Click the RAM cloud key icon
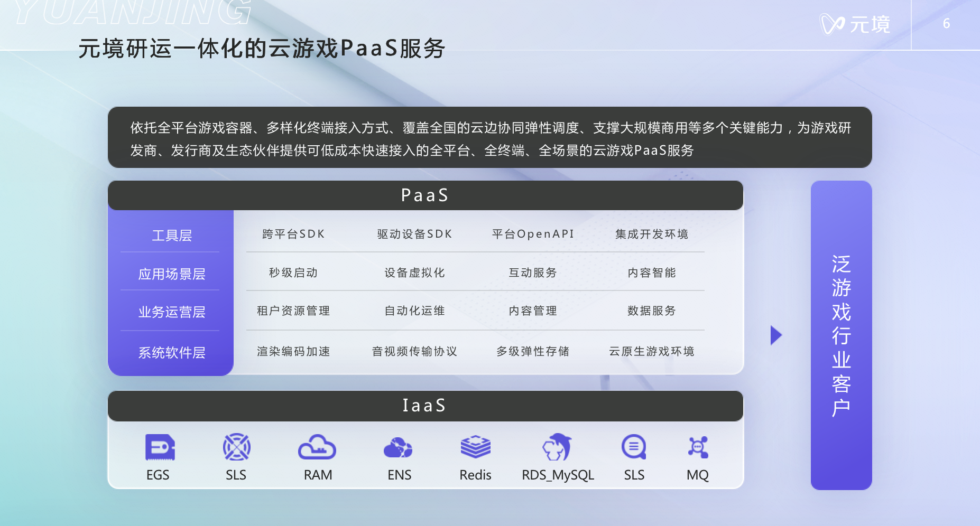This screenshot has width=980, height=526. tap(317, 447)
